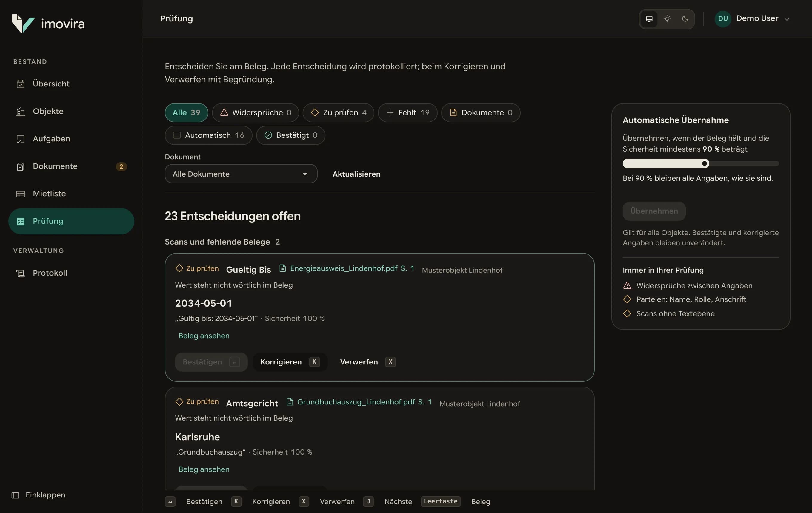Click the slider track beyond 90 %
This screenshot has width=812, height=513.
tap(744, 164)
